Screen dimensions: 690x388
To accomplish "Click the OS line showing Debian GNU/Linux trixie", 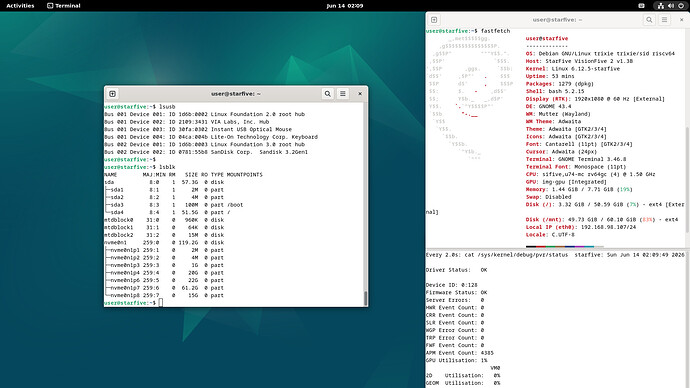I will click(600, 54).
